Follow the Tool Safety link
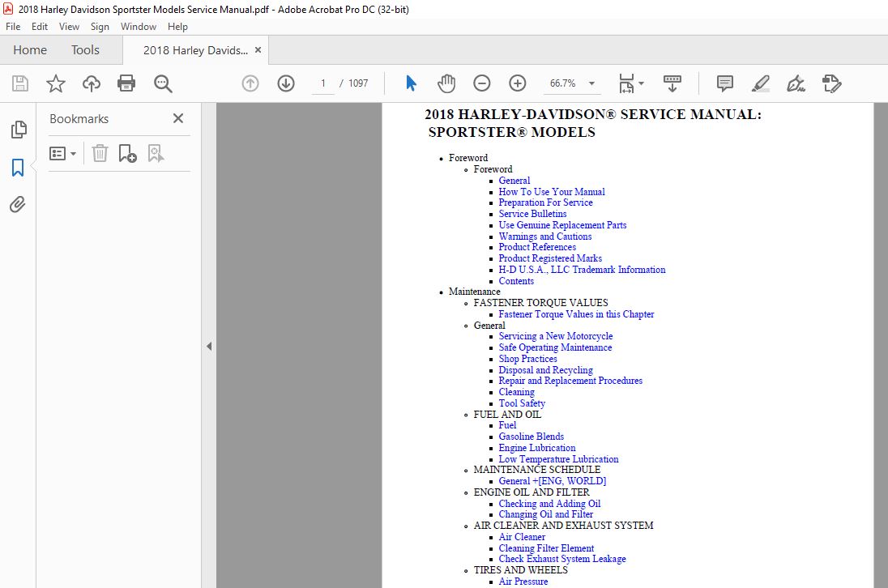This screenshot has width=888, height=588. [522, 403]
